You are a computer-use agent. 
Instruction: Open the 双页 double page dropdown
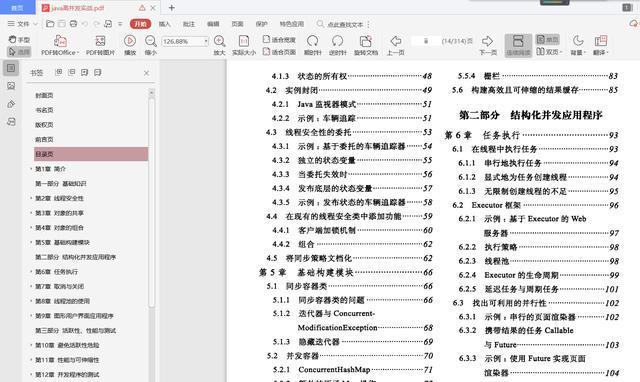(x=549, y=52)
